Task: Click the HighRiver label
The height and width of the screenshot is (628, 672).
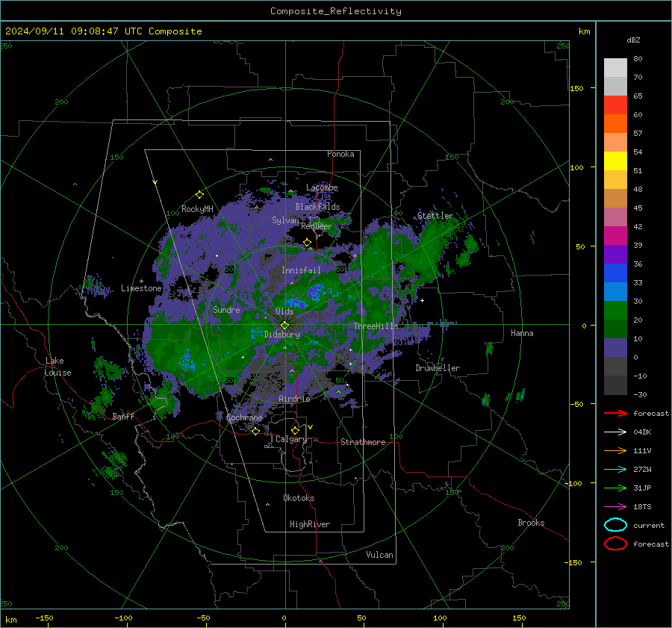Action: pyautogui.click(x=310, y=524)
